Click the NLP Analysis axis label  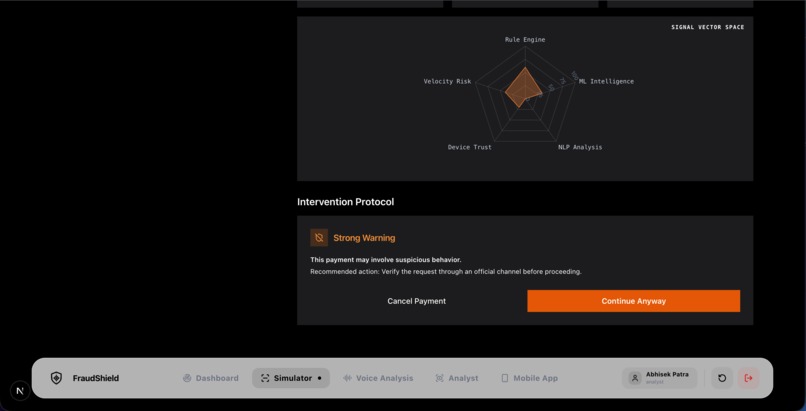pyautogui.click(x=580, y=147)
